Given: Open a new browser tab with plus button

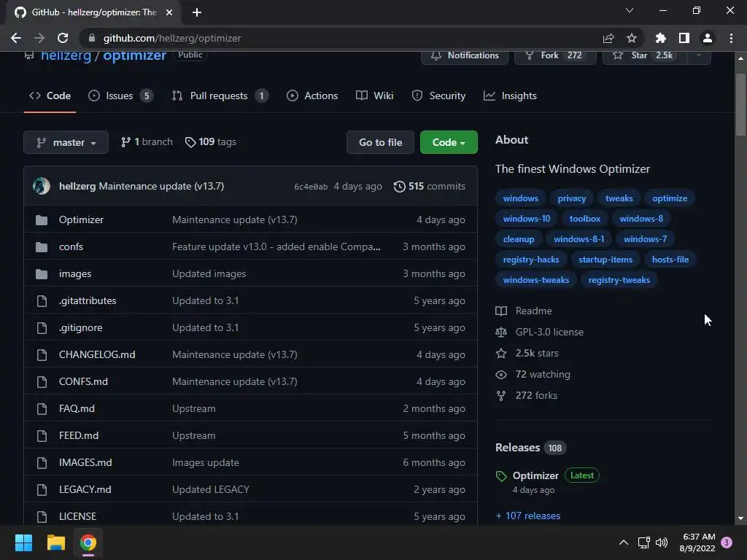Looking at the screenshot, I should coord(197,12).
